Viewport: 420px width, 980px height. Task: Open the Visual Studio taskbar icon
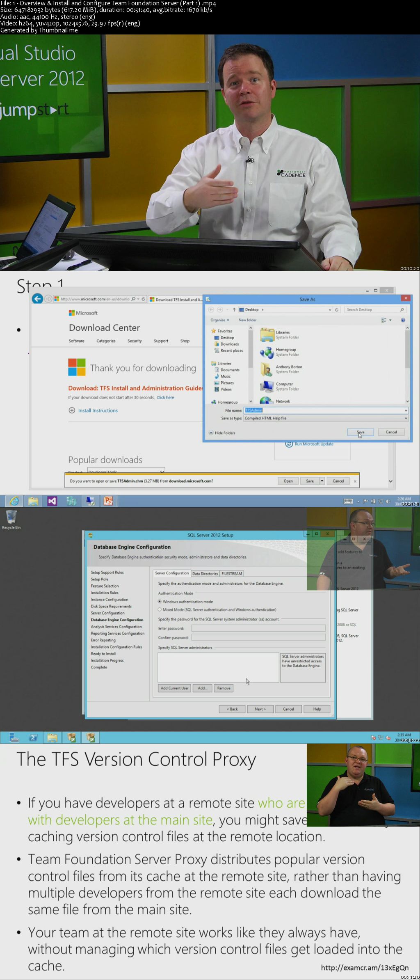52,501
